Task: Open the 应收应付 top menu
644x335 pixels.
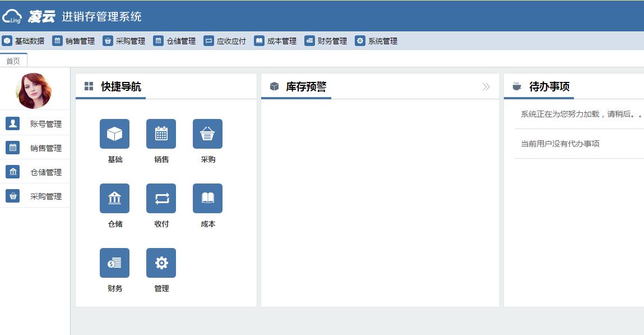Action: 225,41
